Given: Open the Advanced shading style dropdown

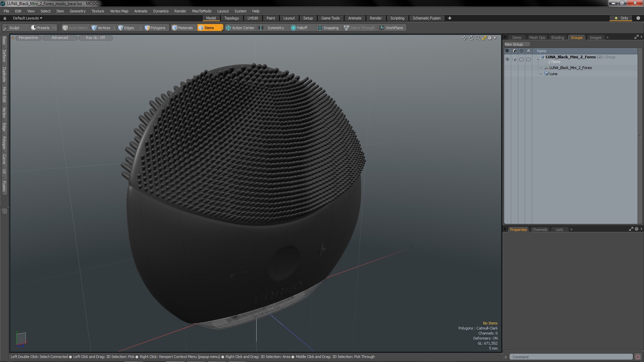Looking at the screenshot, I should pos(60,38).
